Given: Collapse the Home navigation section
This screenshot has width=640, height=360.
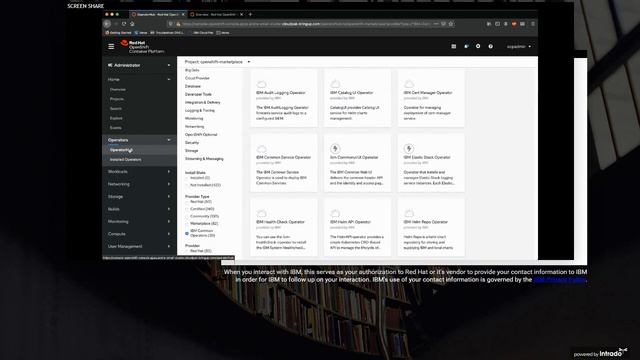Looking at the screenshot, I should (139, 79).
